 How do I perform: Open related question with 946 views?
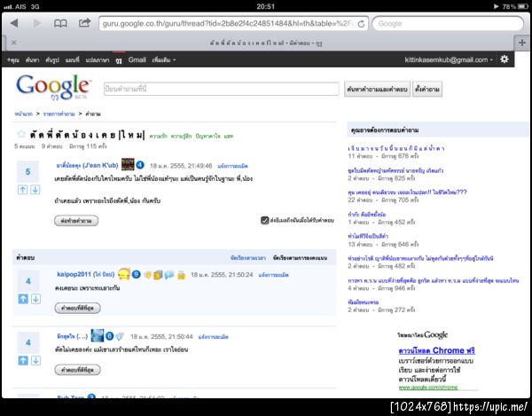point(434,280)
